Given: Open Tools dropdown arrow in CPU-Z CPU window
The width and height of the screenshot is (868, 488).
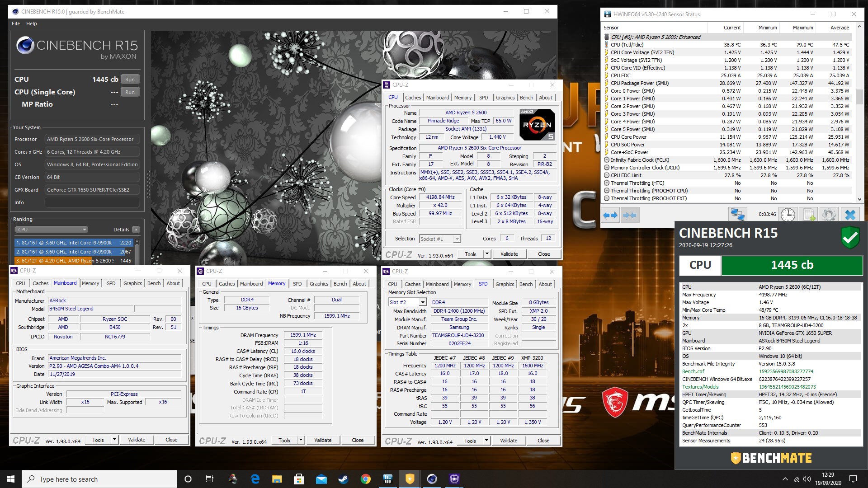Looking at the screenshot, I should point(487,254).
